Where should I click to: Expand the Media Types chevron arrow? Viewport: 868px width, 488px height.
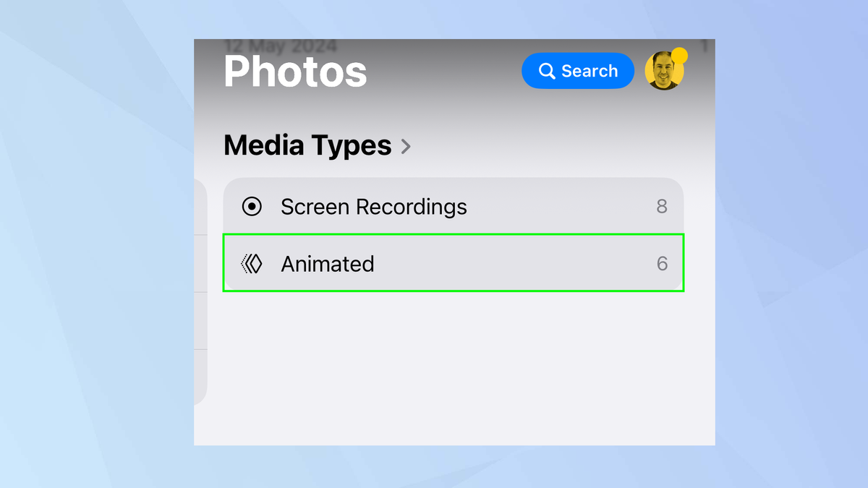point(407,147)
